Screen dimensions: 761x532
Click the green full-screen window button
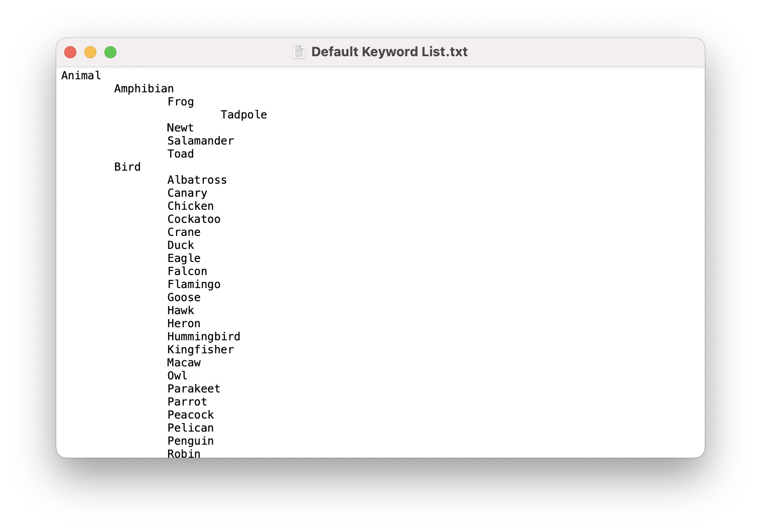[x=110, y=52]
